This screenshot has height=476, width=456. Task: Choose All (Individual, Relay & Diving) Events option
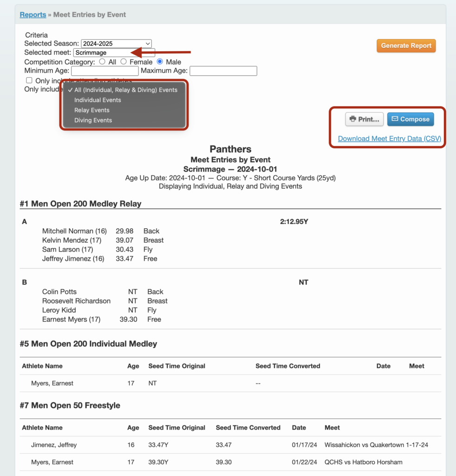[x=124, y=90]
